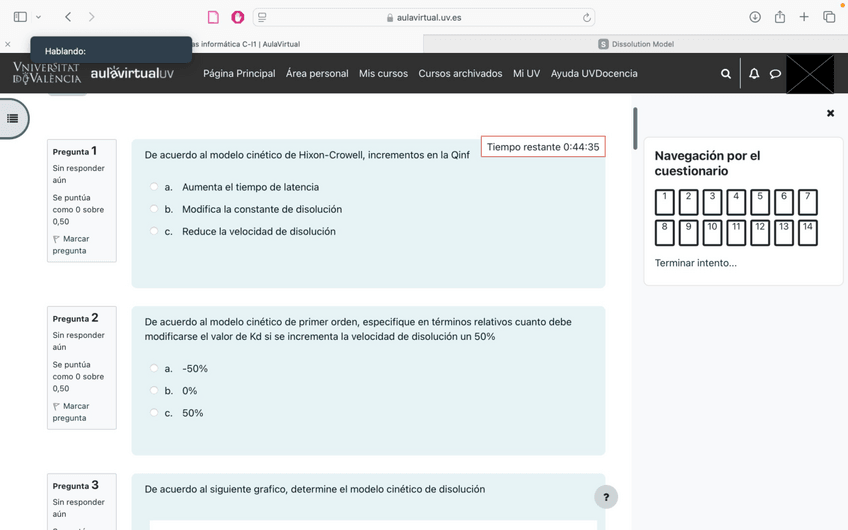Choose the -50% option for question 2

154,369
